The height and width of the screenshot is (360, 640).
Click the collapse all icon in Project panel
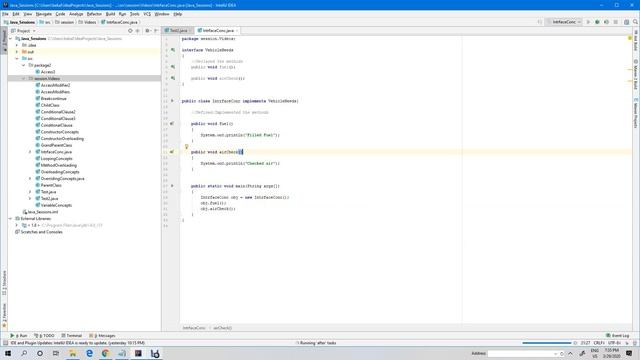pos(138,31)
